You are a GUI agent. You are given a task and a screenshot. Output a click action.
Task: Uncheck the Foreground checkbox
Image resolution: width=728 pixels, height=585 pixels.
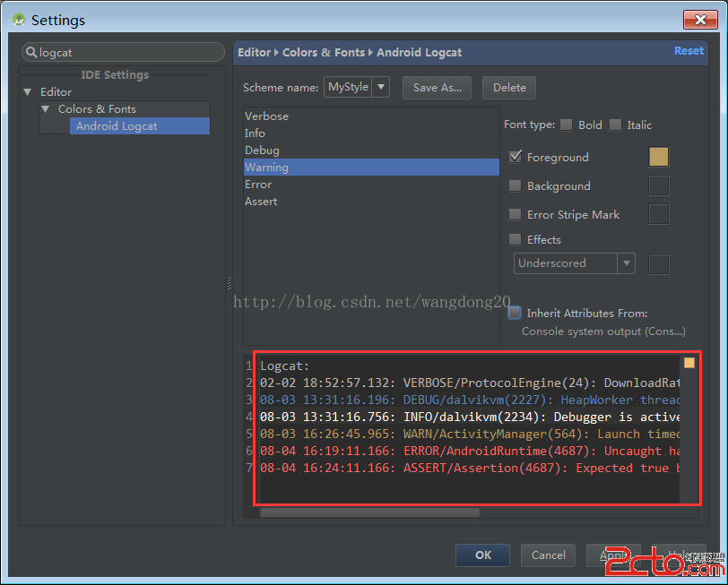515,157
